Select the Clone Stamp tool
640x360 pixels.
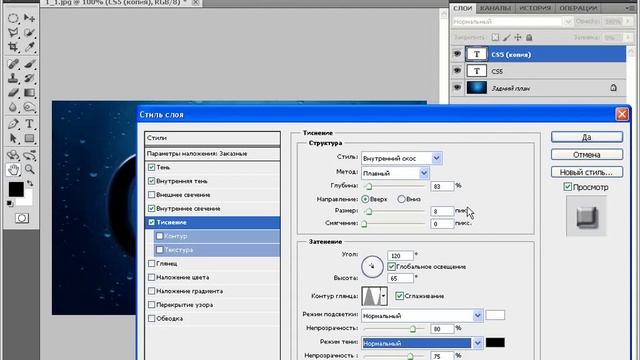point(13,78)
